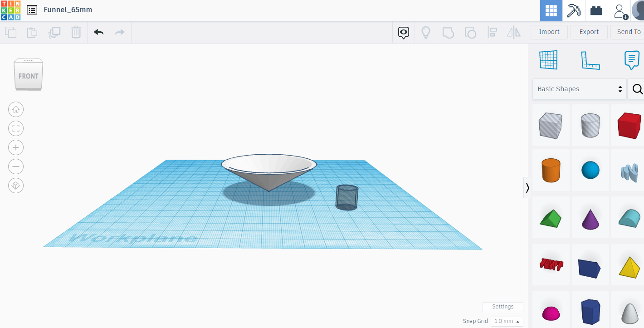Select the Workplane tool
This screenshot has width=644, height=328.
tap(548, 60)
